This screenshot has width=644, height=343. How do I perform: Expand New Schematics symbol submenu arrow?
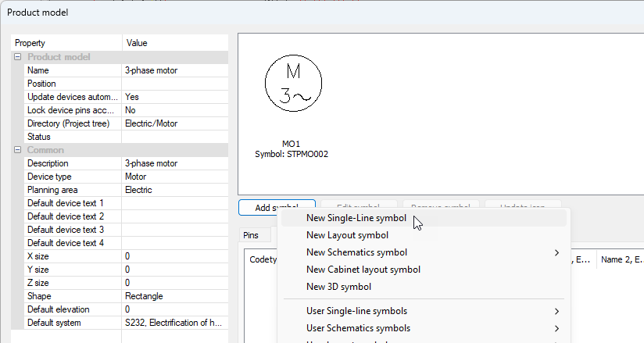(556, 252)
